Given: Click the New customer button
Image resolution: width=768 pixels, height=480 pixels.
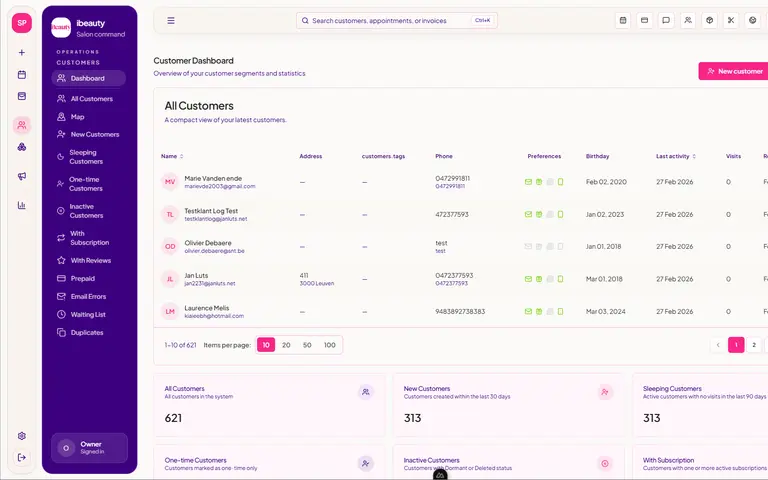Looking at the screenshot, I should point(734,71).
